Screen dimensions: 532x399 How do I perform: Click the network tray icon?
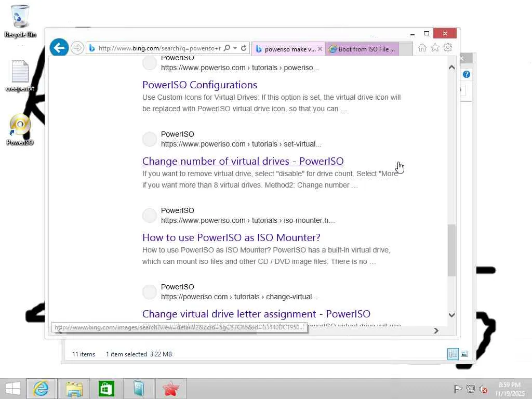pos(470,389)
